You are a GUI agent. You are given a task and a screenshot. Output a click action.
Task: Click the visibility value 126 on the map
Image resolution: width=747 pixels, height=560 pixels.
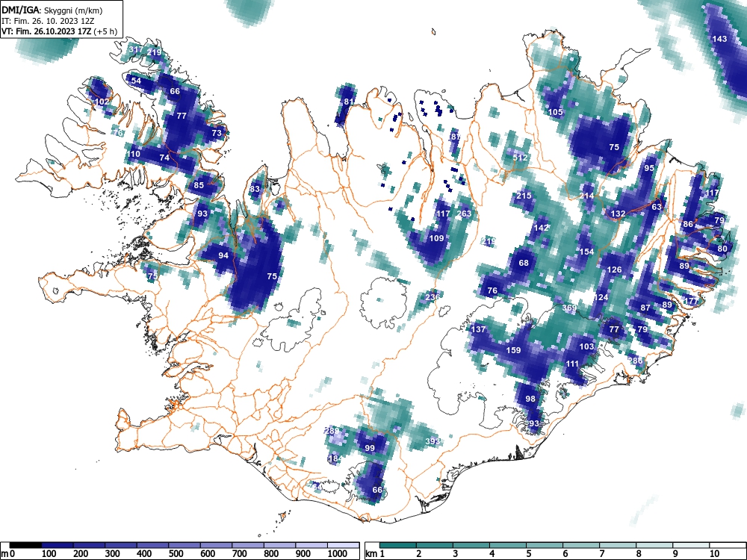615,270
